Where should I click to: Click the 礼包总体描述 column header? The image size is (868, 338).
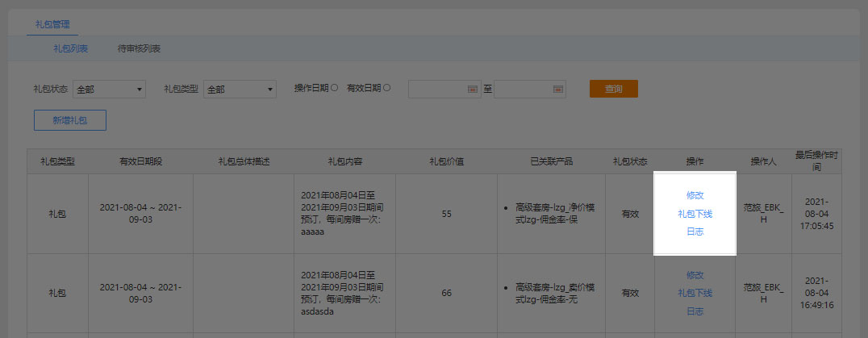point(244,161)
